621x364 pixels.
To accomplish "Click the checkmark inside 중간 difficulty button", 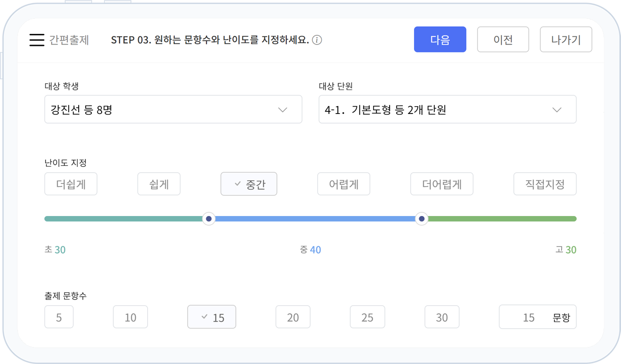I will [x=239, y=184].
